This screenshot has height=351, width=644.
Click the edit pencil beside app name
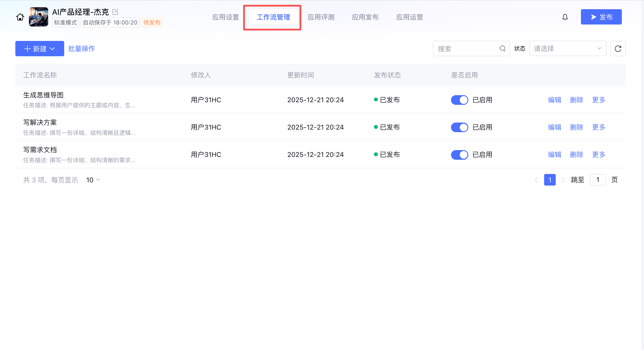pyautogui.click(x=115, y=12)
